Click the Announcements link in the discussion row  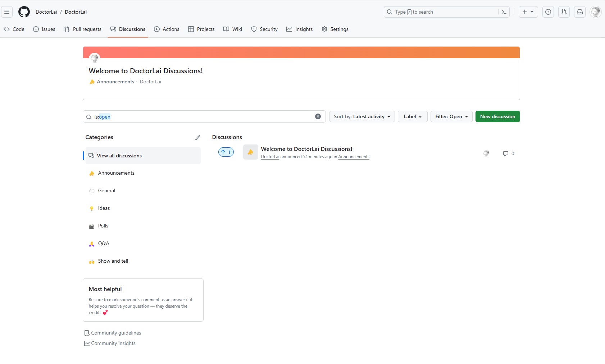point(354,157)
